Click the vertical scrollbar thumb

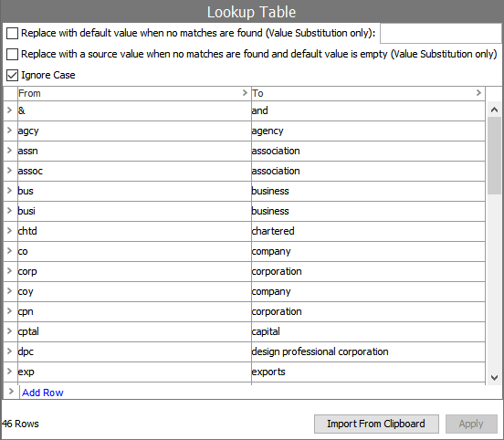tap(494, 155)
